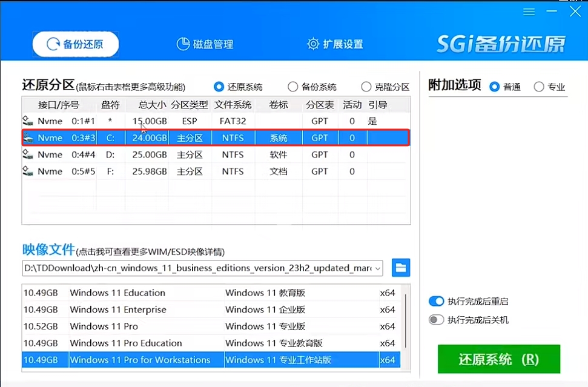The image size is (588, 387).
Task: Click the drive icon on the F: 文档 partition row
Action: 27,171
